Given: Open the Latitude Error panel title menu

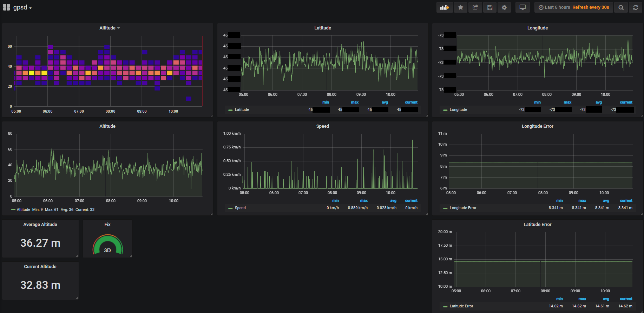Looking at the screenshot, I should 537,225.
